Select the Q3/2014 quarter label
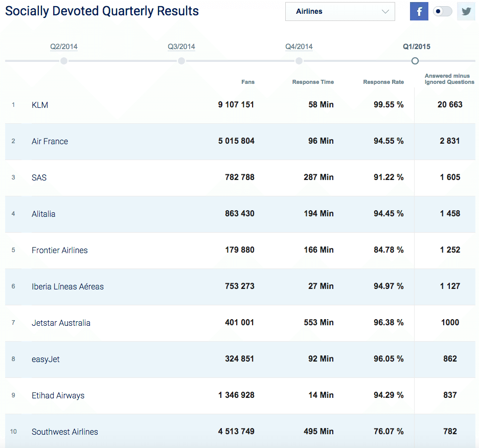Image resolution: width=479 pixels, height=448 pixels. [181, 47]
